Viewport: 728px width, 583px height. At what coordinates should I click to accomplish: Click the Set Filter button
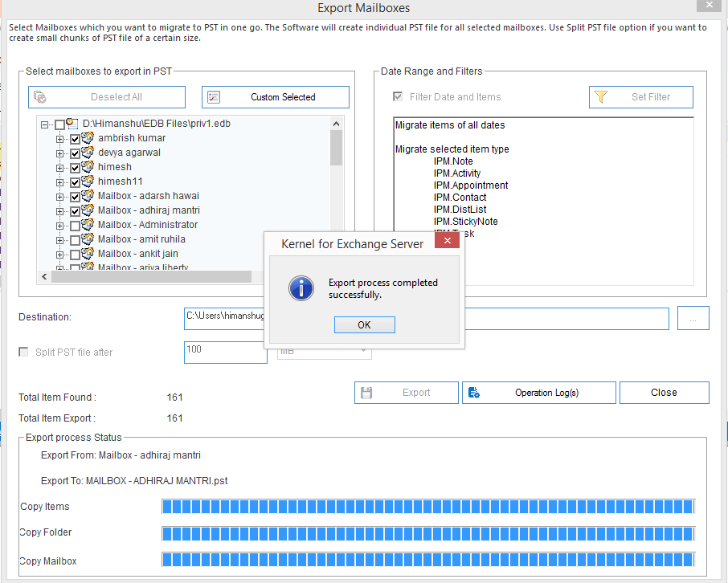pyautogui.click(x=641, y=97)
